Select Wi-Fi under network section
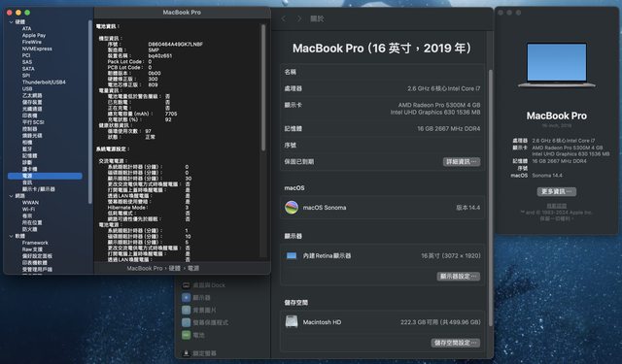The image size is (622, 364). tap(28, 209)
